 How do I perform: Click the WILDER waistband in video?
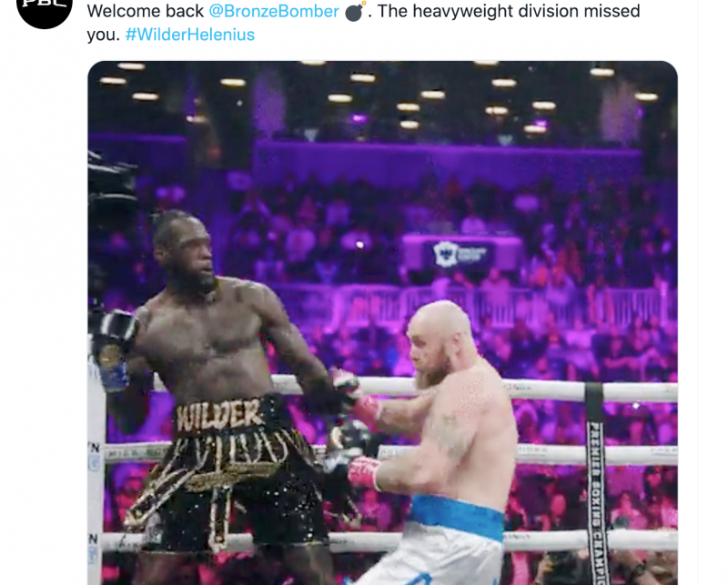point(220,413)
